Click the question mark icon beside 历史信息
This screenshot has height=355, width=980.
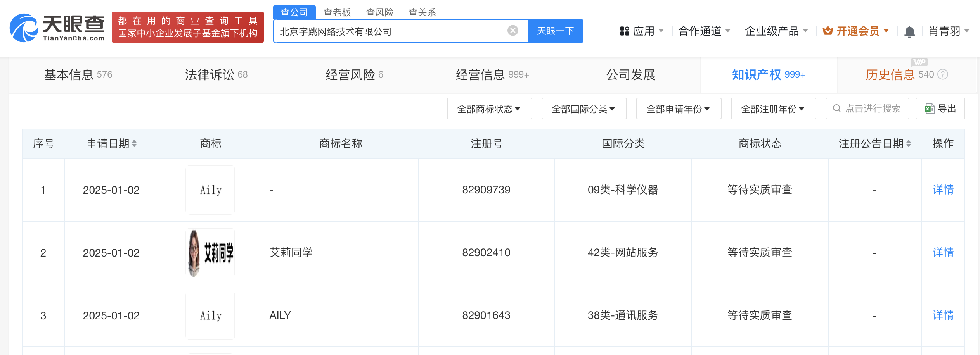pos(943,74)
